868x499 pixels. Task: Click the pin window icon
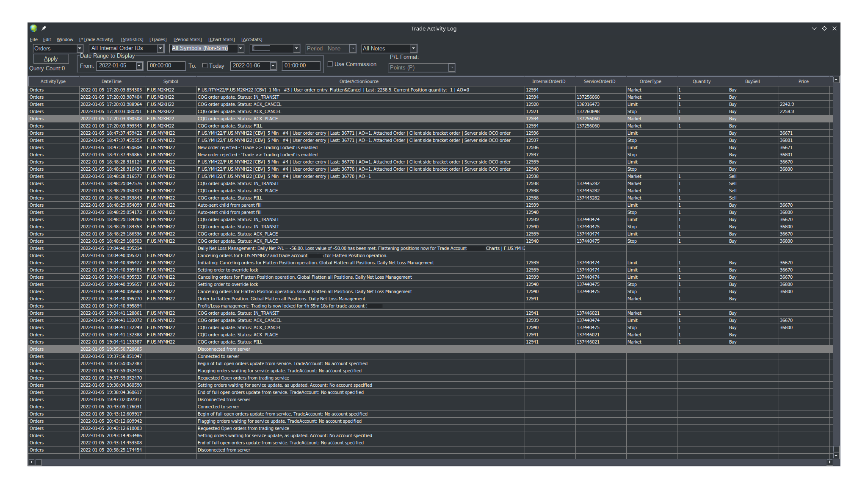[44, 28]
